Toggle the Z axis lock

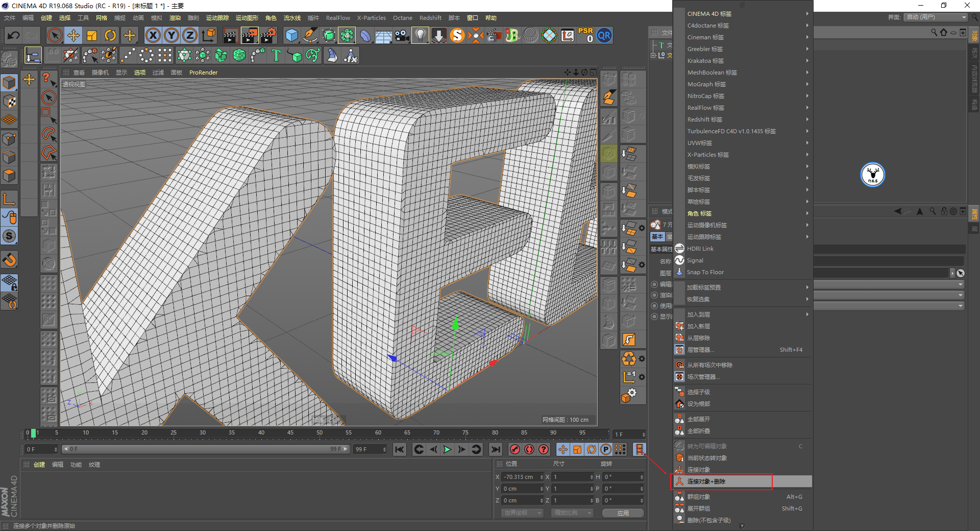pyautogui.click(x=189, y=35)
